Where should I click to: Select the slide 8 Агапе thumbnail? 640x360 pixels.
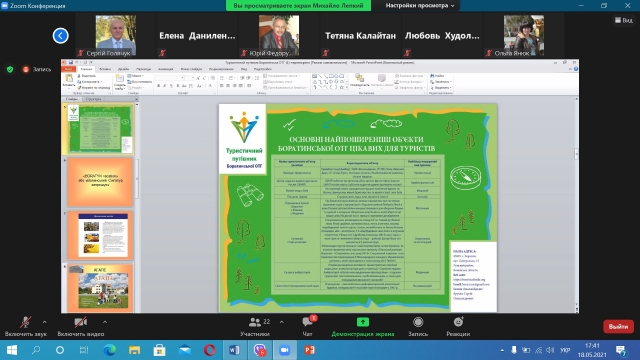pyautogui.click(x=100, y=288)
